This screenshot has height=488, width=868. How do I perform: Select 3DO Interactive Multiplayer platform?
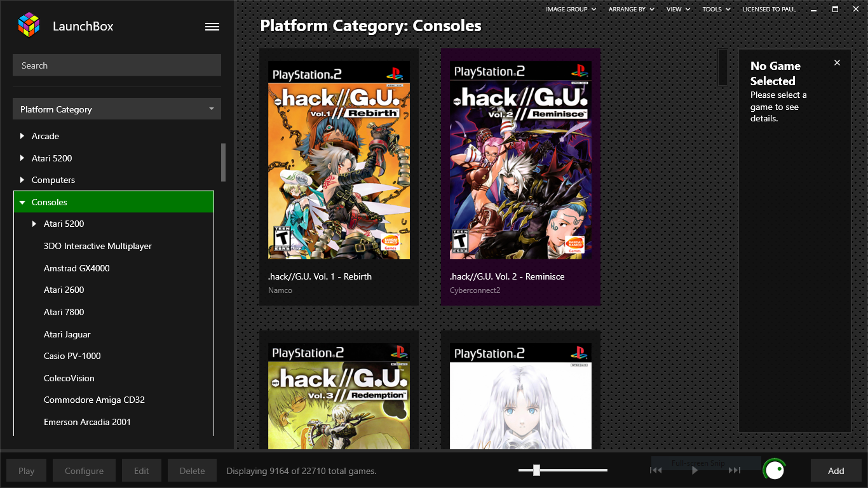pos(98,246)
